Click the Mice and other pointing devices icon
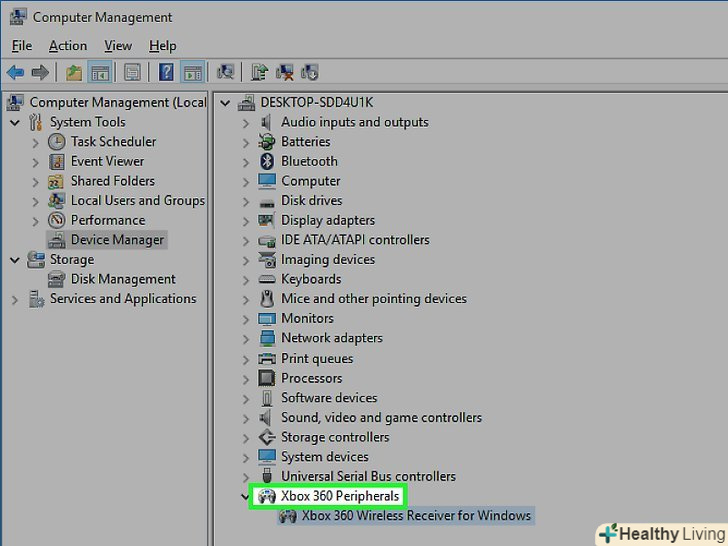This screenshot has width=728, height=546. 266,299
